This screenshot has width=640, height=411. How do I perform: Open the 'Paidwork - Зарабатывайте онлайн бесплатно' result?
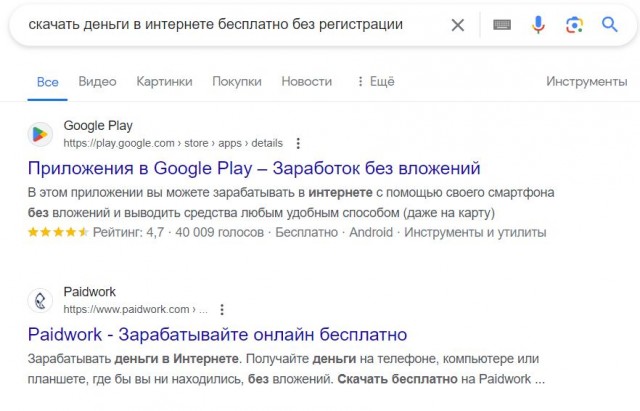(x=217, y=335)
